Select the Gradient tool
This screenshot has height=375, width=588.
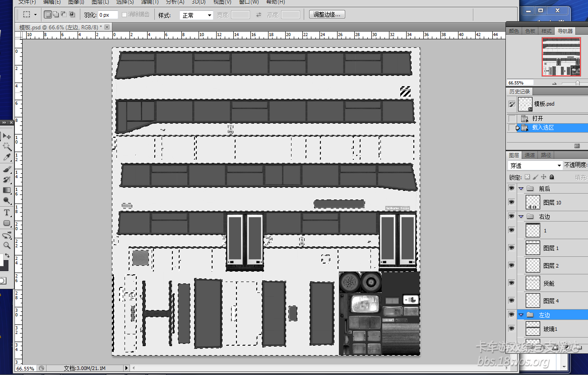coord(7,190)
